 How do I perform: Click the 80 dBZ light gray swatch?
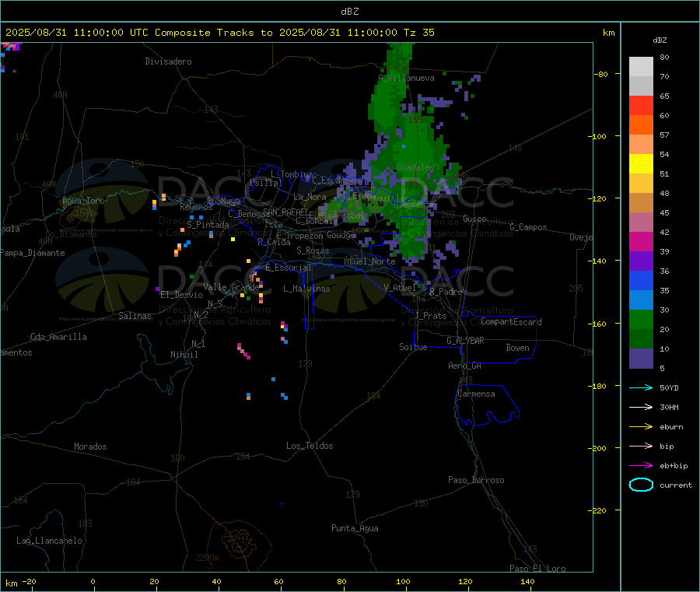641,67
